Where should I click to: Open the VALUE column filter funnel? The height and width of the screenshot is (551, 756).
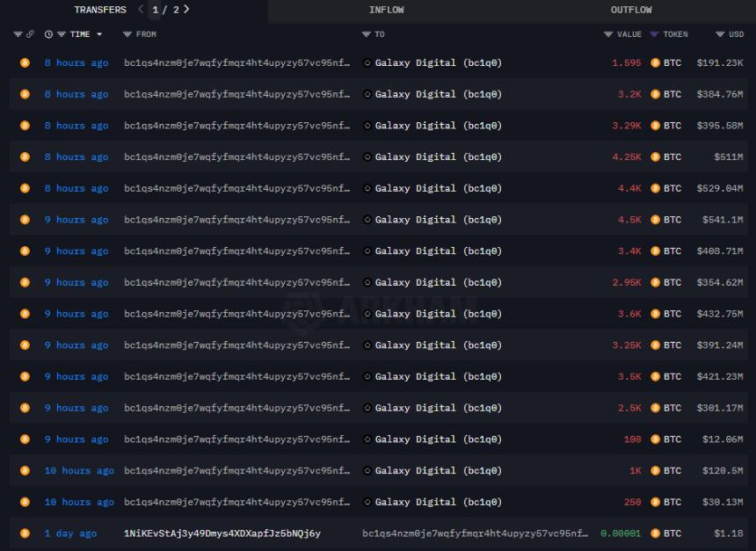click(x=610, y=35)
